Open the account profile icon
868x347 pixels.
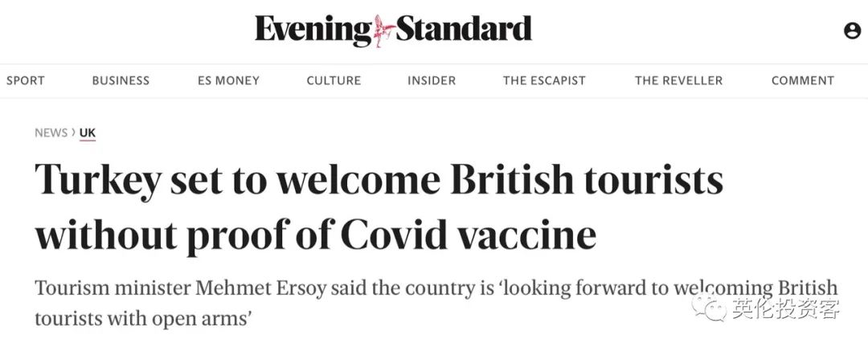(x=852, y=31)
